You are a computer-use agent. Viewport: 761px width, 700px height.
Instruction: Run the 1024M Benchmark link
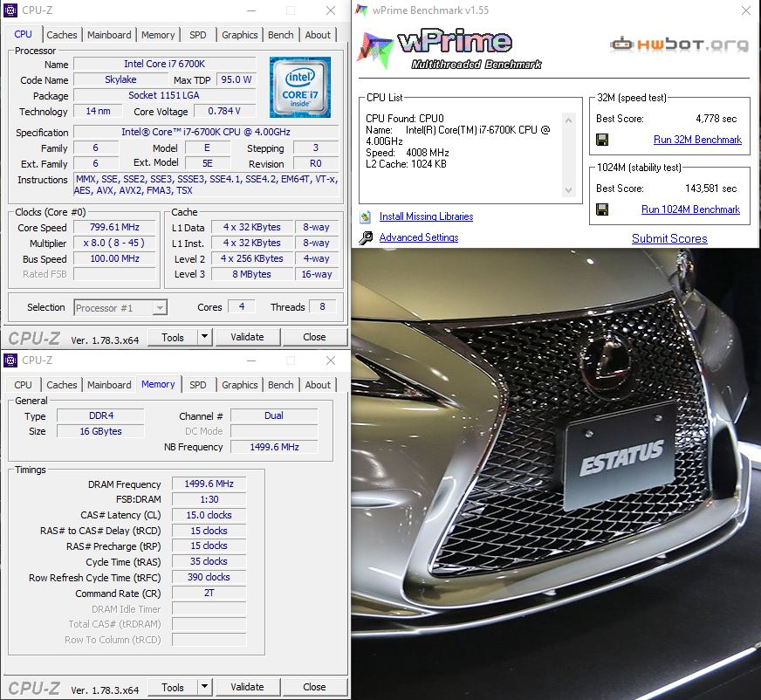click(x=690, y=209)
